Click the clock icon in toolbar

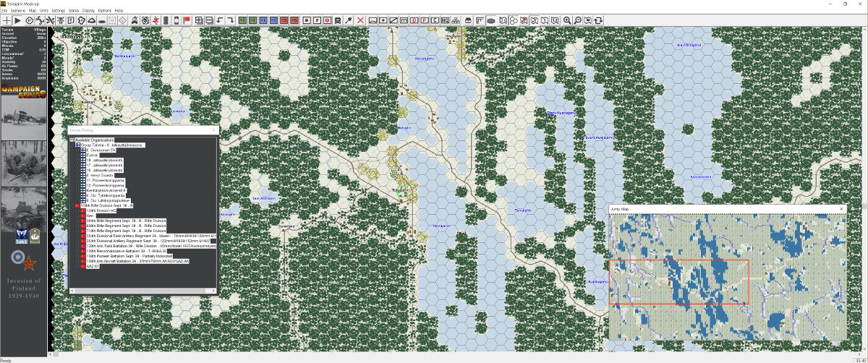click(x=30, y=20)
